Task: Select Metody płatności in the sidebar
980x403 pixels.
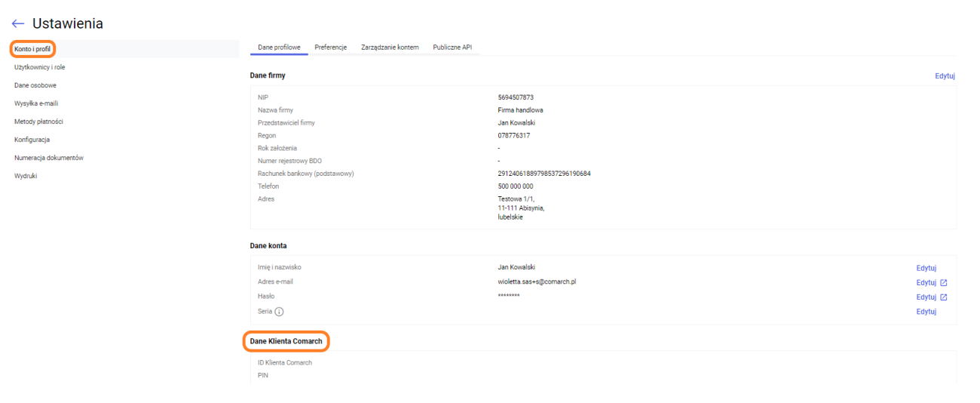Action: coord(38,122)
